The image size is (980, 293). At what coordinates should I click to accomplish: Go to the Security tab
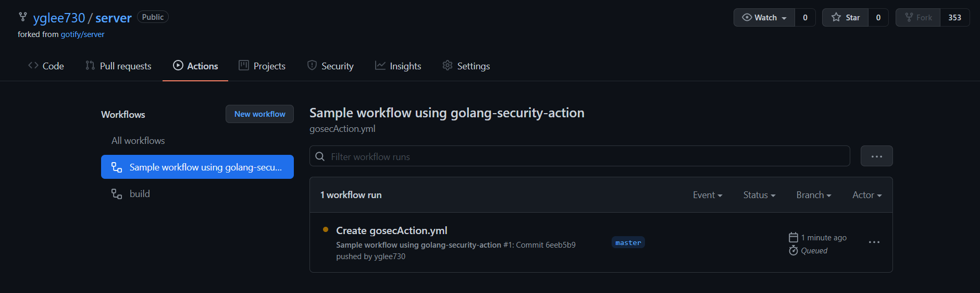click(330, 66)
